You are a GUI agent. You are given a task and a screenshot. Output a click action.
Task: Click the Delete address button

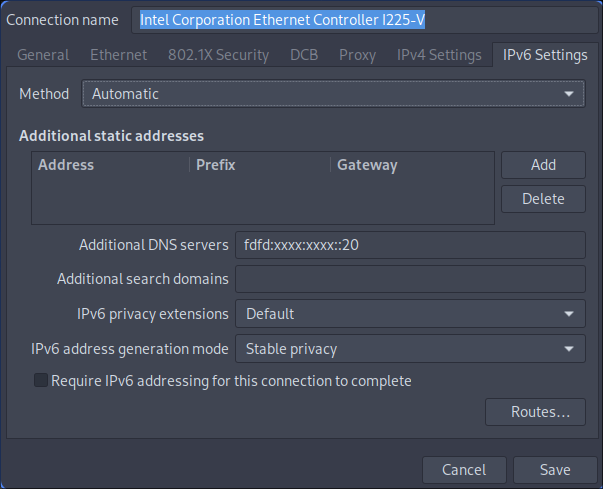coord(543,199)
